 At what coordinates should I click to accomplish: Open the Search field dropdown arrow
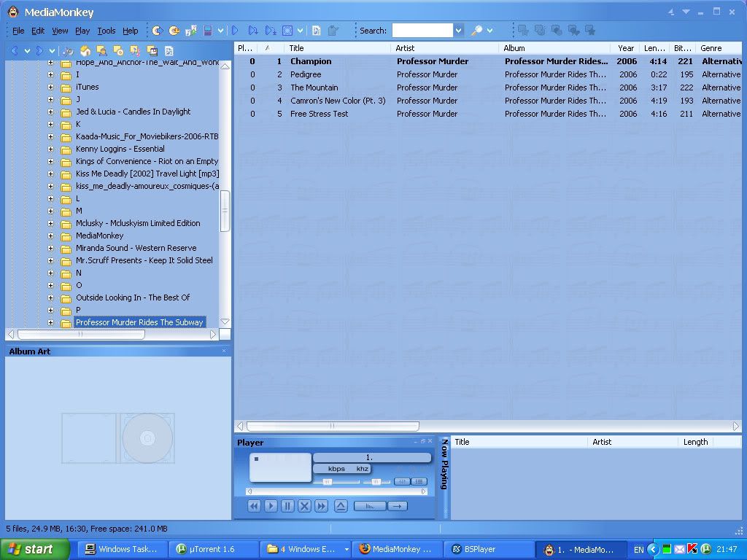click(458, 31)
